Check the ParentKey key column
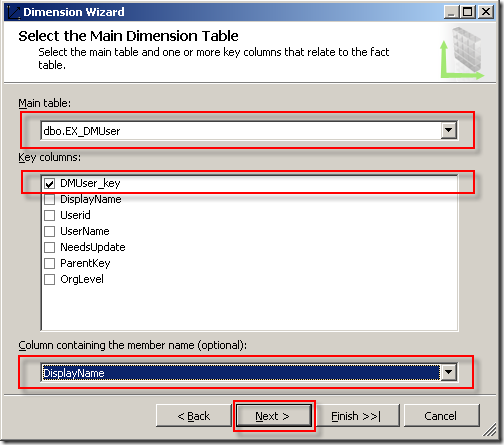Viewport: 504px width, 445px height. 50,263
